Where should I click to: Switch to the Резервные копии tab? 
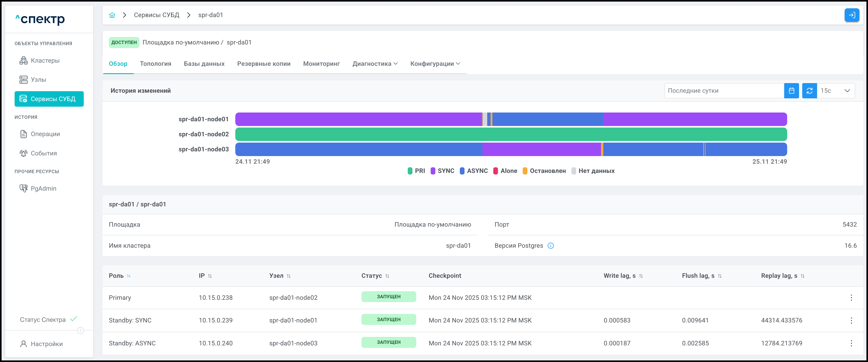click(264, 64)
